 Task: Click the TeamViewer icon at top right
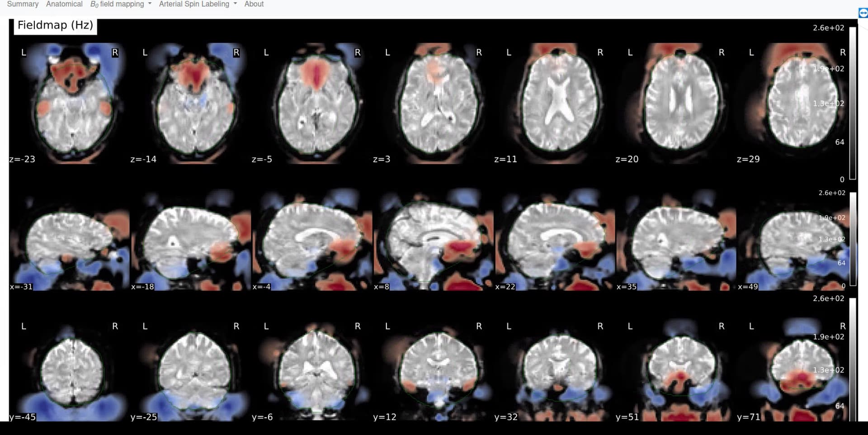click(x=863, y=13)
